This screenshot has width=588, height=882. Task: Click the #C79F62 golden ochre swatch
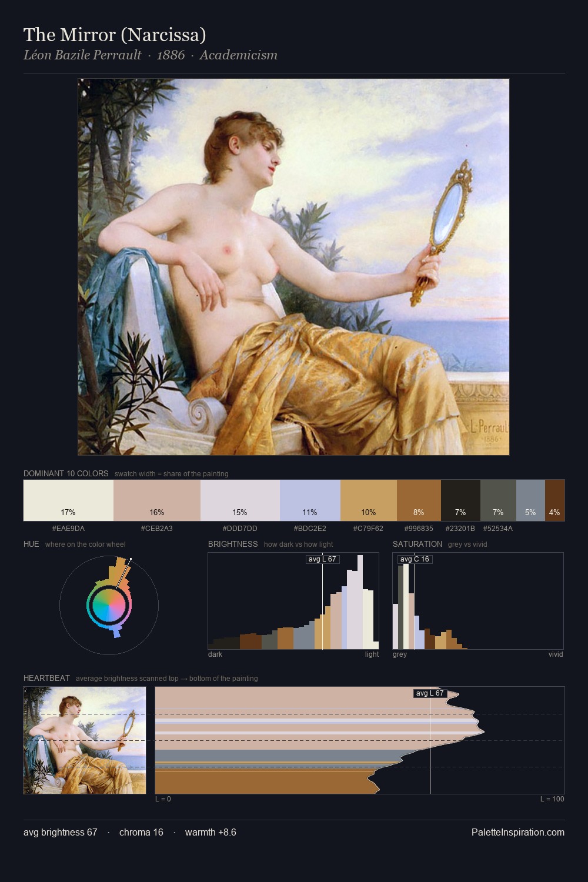pyautogui.click(x=369, y=500)
